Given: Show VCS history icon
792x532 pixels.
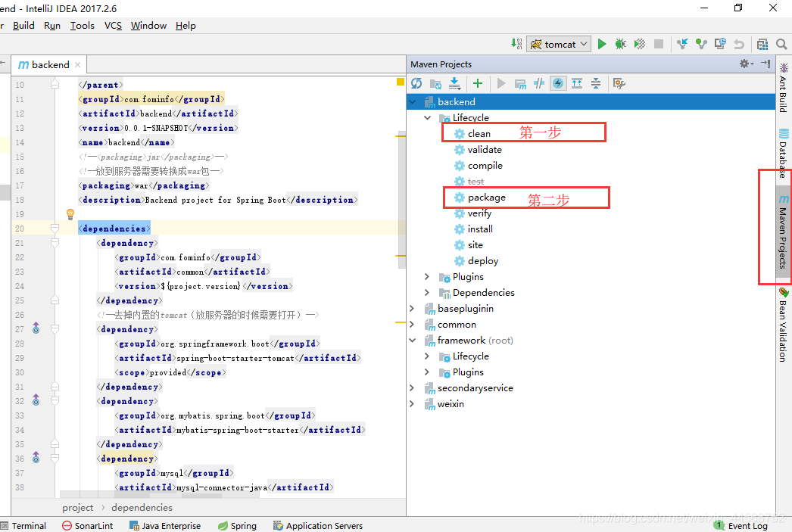Looking at the screenshot, I should (720, 44).
